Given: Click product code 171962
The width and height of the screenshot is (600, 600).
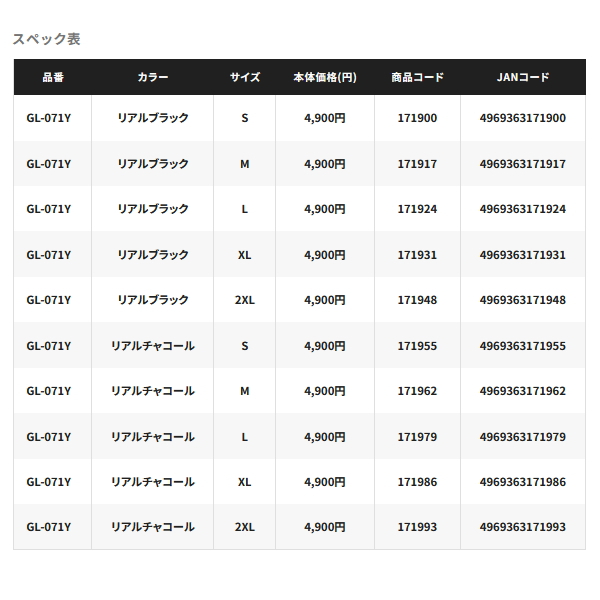Looking at the screenshot, I should click(x=417, y=391).
